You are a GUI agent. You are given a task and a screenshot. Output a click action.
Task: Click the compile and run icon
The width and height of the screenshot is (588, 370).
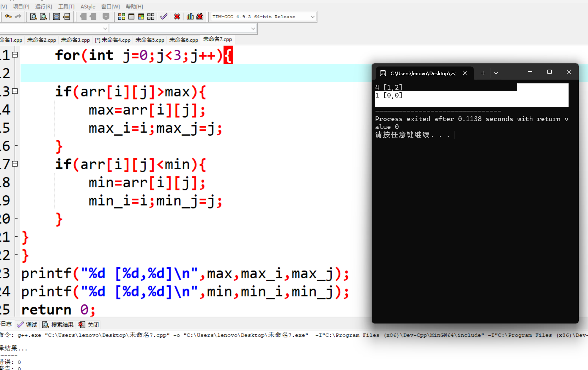coord(141,17)
